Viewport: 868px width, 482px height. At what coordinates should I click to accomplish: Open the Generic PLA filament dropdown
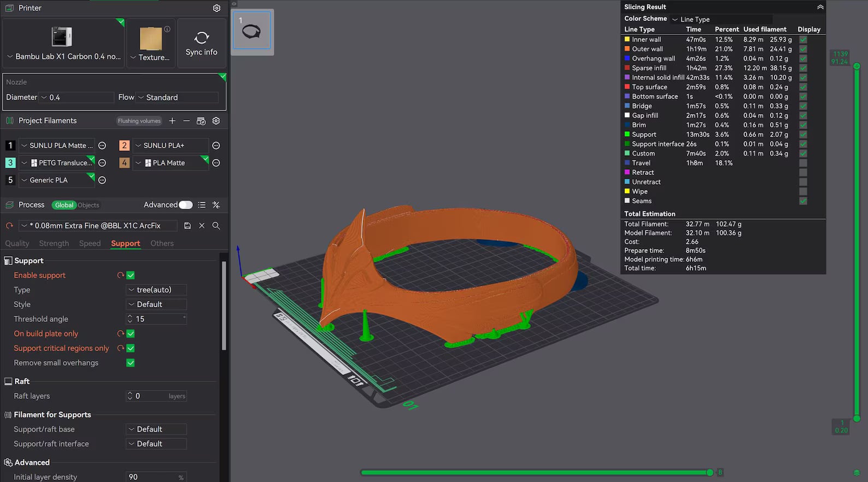coord(57,180)
